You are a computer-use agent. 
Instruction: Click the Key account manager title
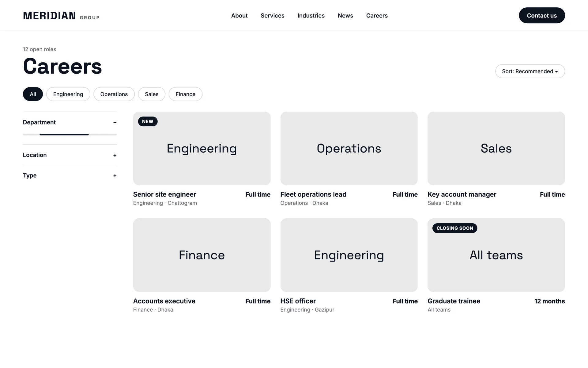pyautogui.click(x=462, y=194)
